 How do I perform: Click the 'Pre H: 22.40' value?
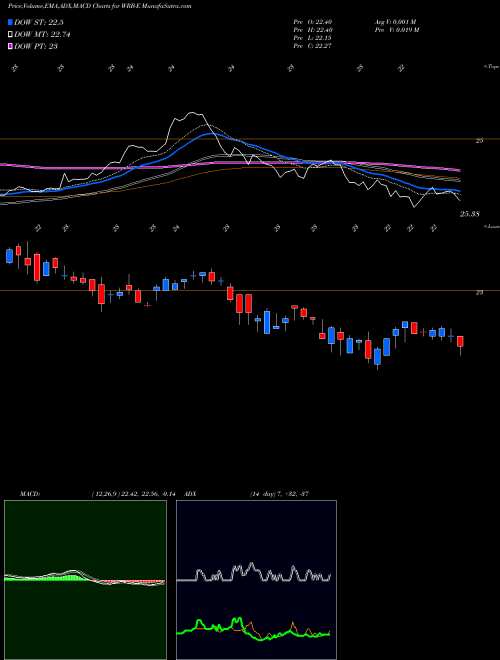coord(313,30)
